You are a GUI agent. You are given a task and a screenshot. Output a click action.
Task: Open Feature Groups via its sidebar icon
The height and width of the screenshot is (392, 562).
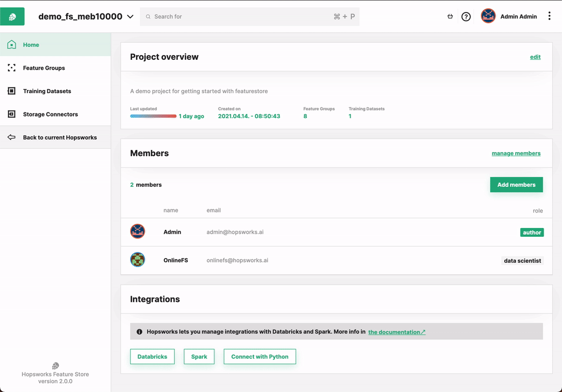(11, 68)
